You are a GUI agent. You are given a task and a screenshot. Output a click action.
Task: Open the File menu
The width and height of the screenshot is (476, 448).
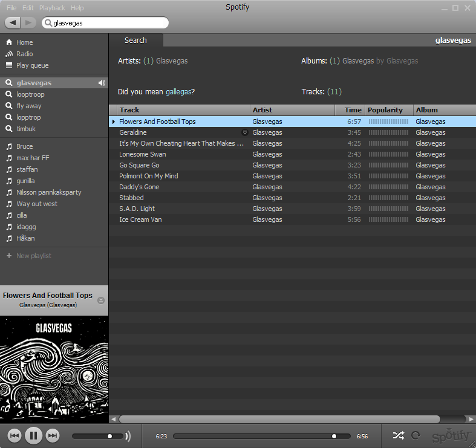(x=11, y=8)
